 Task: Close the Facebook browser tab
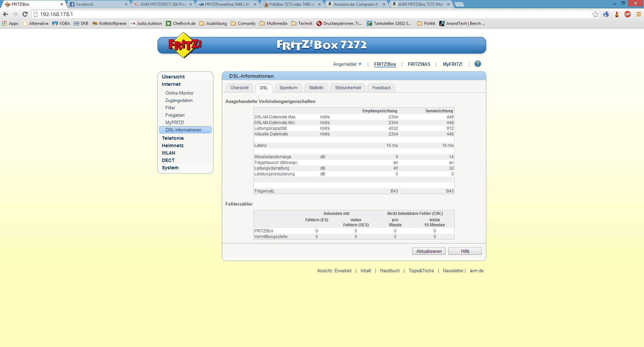click(126, 4)
